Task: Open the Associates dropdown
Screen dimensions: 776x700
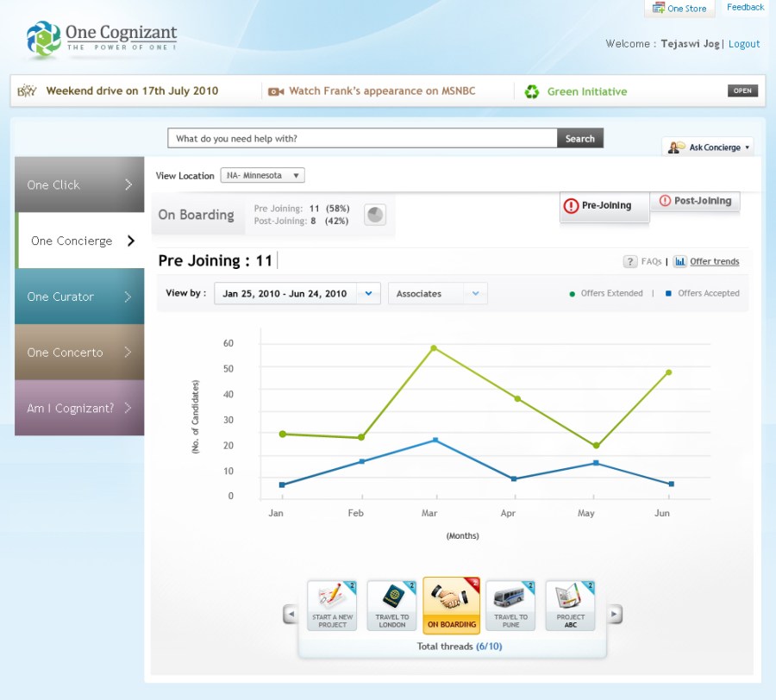Action: (x=437, y=294)
